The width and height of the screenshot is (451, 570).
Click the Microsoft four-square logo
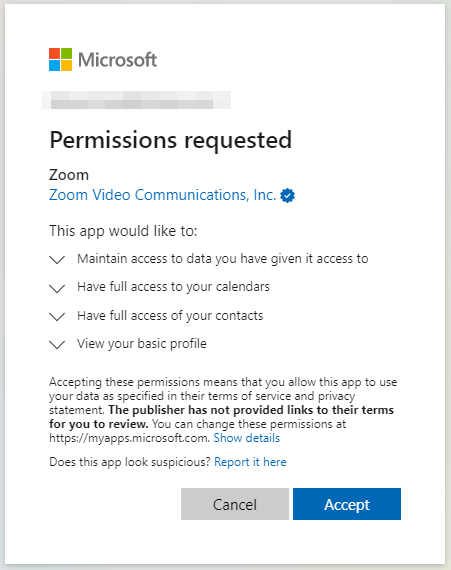(60, 59)
